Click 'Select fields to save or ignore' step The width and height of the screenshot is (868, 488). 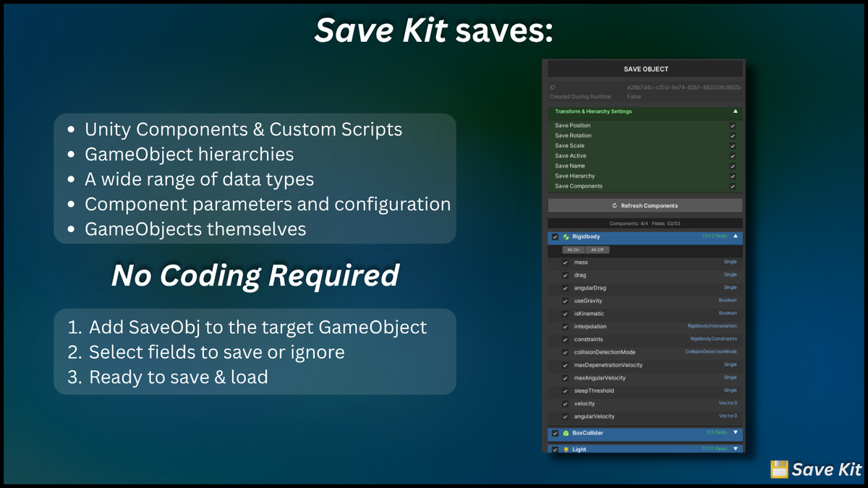216,352
